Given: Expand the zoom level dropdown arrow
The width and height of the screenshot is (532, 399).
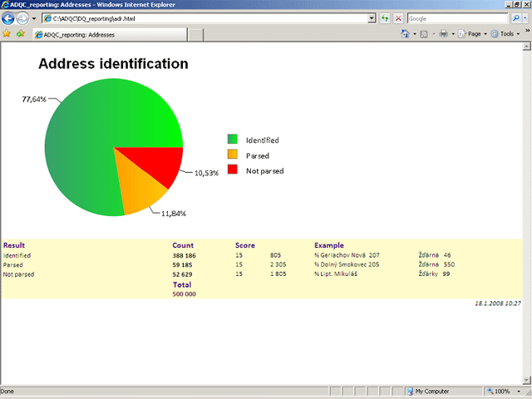Looking at the screenshot, I should point(519,392).
